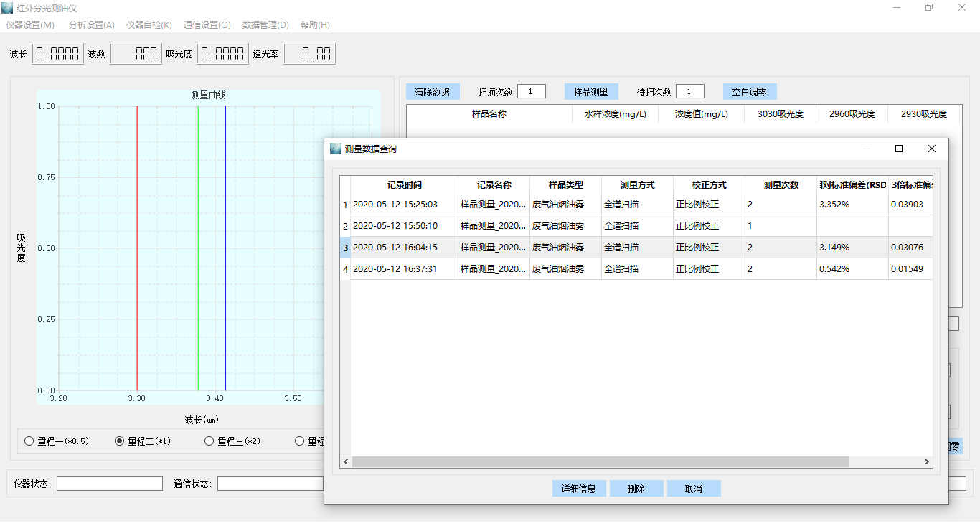980x526 pixels.
Task: Open the 数据管理(D) menu
Action: [x=265, y=25]
